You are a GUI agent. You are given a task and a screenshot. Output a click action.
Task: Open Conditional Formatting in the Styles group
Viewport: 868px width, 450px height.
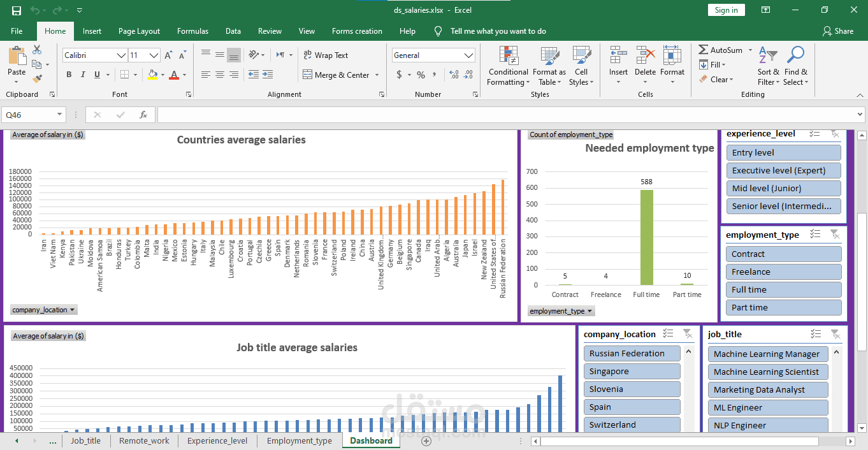pos(508,66)
